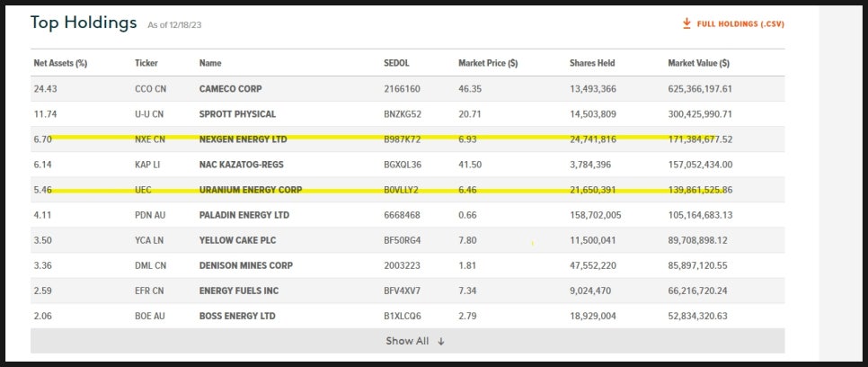Image resolution: width=868 pixels, height=367 pixels.
Task: Click ticker PDN AU
Action: [x=150, y=215]
